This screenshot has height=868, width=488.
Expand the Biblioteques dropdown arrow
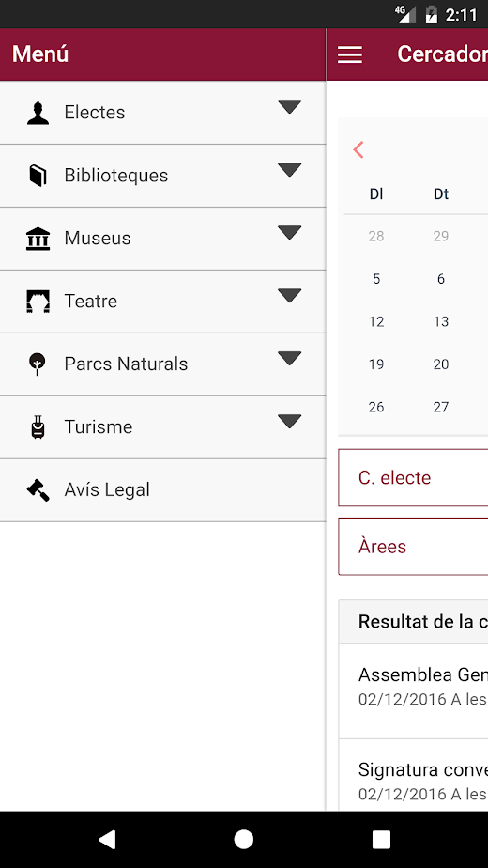click(x=289, y=170)
